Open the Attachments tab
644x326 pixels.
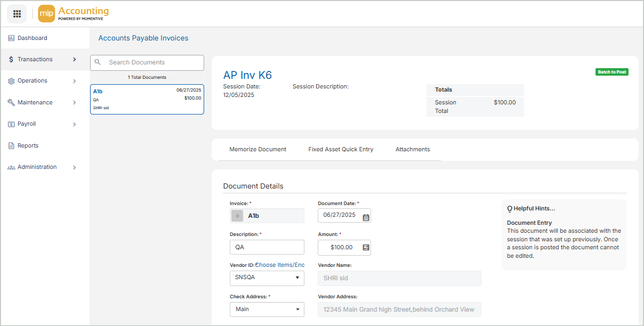(x=413, y=150)
